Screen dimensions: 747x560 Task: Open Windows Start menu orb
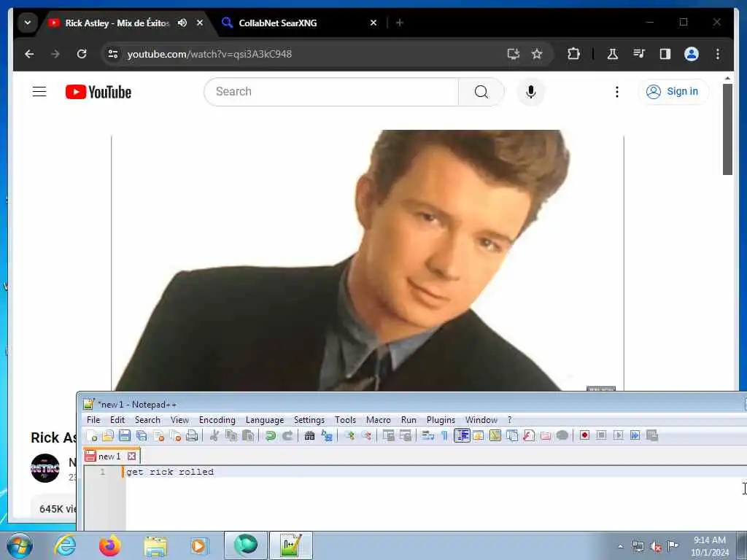point(20,545)
